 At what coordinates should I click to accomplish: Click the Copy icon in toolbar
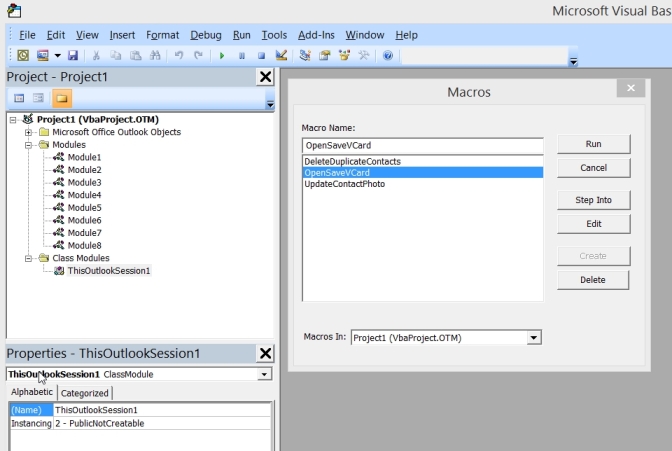115,55
